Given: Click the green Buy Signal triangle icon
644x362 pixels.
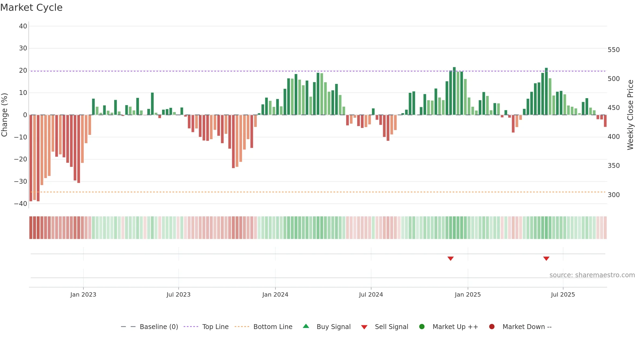Looking at the screenshot, I should point(306,326).
